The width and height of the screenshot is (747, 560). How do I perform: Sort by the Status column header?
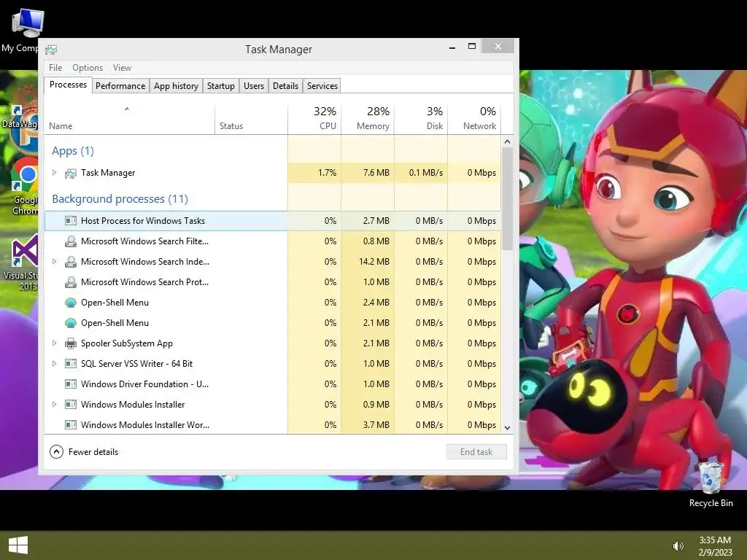coord(252,119)
